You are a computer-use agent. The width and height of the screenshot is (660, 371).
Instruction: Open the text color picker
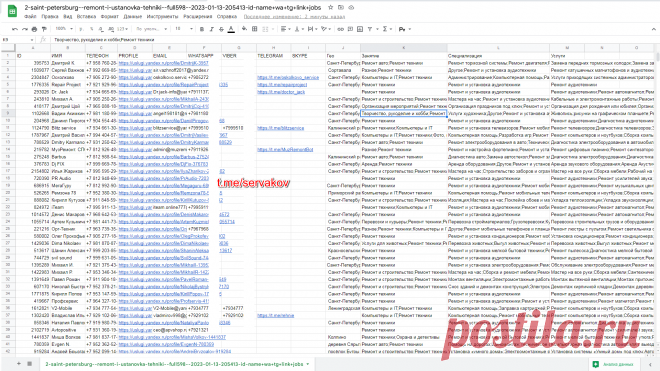click(231, 29)
